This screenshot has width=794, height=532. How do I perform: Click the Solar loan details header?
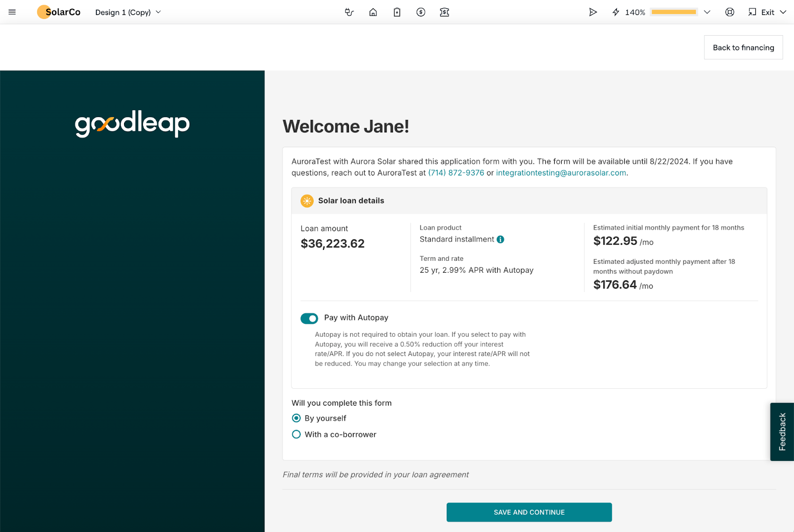[351, 201]
